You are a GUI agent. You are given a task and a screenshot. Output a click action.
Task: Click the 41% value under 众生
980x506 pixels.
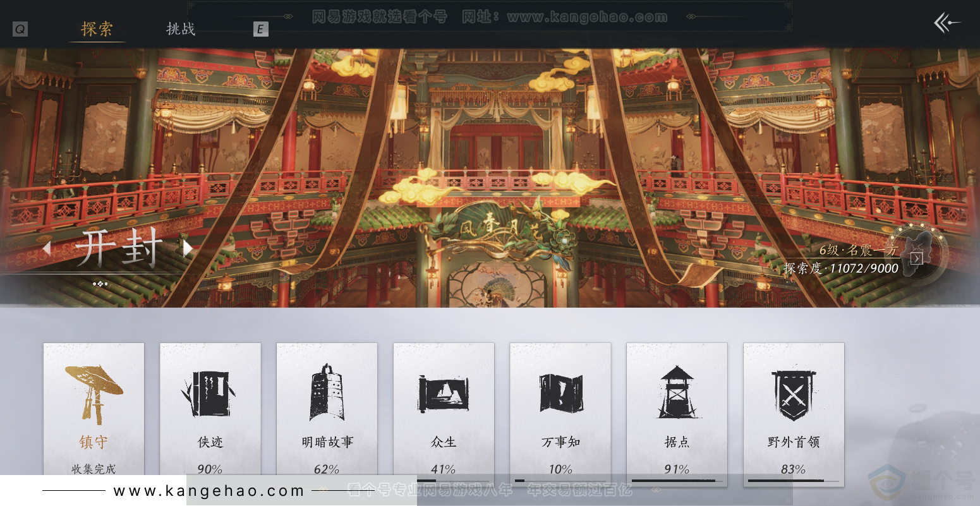coord(443,469)
